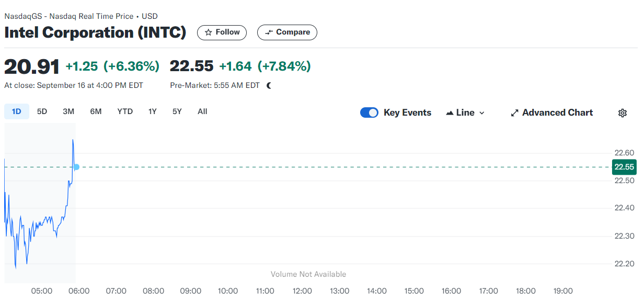Image resolution: width=644 pixels, height=304 pixels.
Task: Click the green 22.55 price label on axis
Action: pyautogui.click(x=624, y=167)
